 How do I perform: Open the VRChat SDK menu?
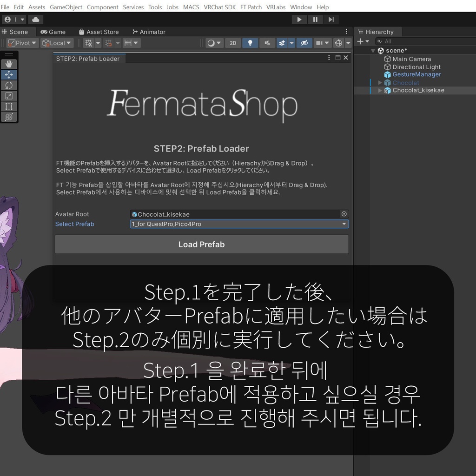click(x=220, y=7)
